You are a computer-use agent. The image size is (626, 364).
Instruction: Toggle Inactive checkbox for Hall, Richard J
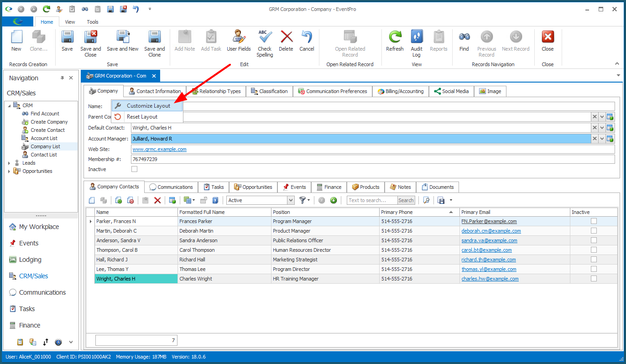click(594, 260)
